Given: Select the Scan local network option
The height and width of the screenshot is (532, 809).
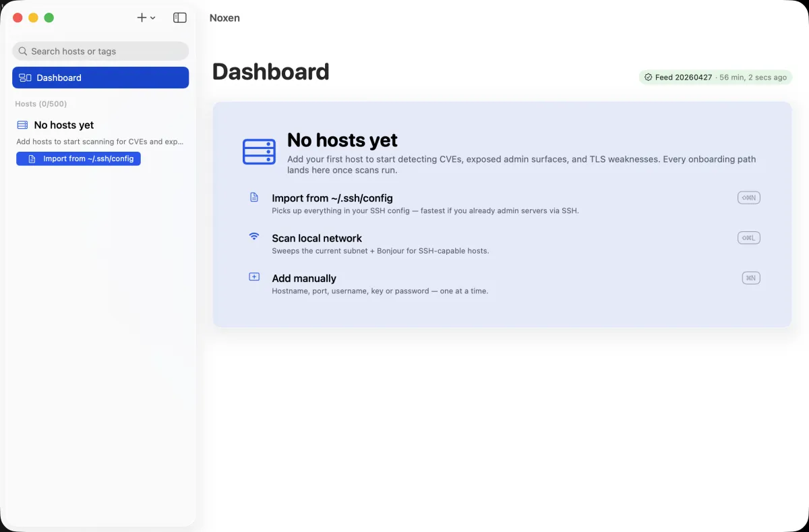Looking at the screenshot, I should pos(317,238).
